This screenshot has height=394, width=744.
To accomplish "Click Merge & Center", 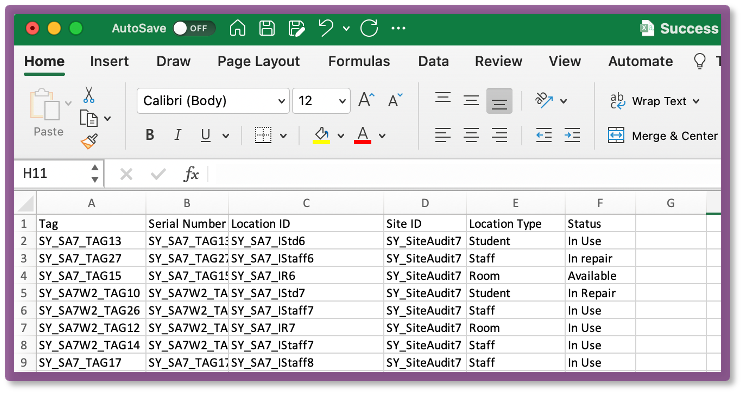I will click(662, 136).
